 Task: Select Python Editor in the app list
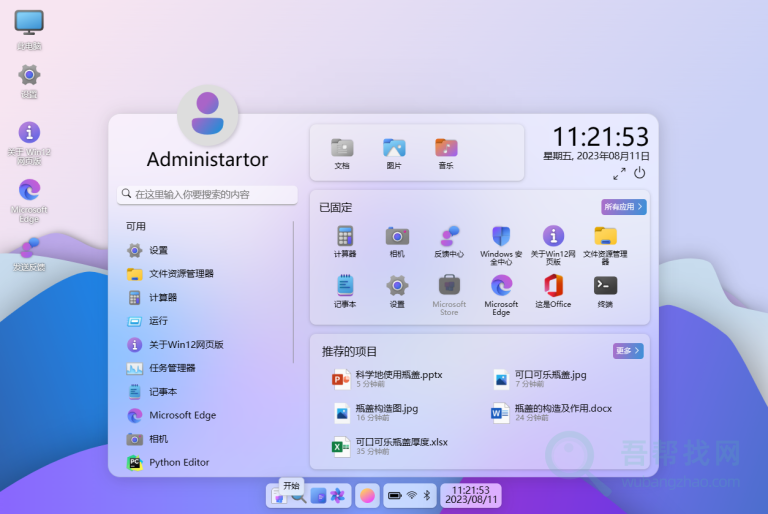pyautogui.click(x=179, y=463)
